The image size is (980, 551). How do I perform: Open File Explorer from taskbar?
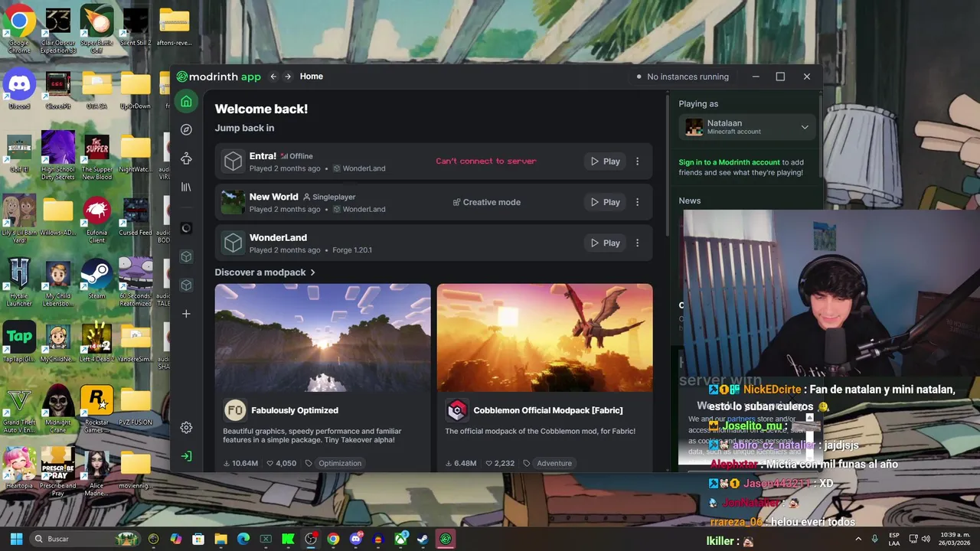(x=220, y=539)
